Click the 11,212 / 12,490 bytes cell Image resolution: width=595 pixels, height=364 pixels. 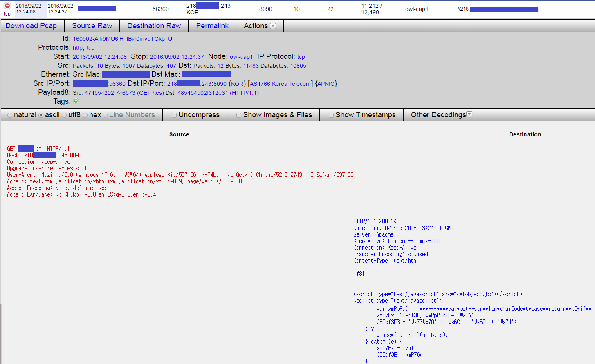tap(372, 9)
